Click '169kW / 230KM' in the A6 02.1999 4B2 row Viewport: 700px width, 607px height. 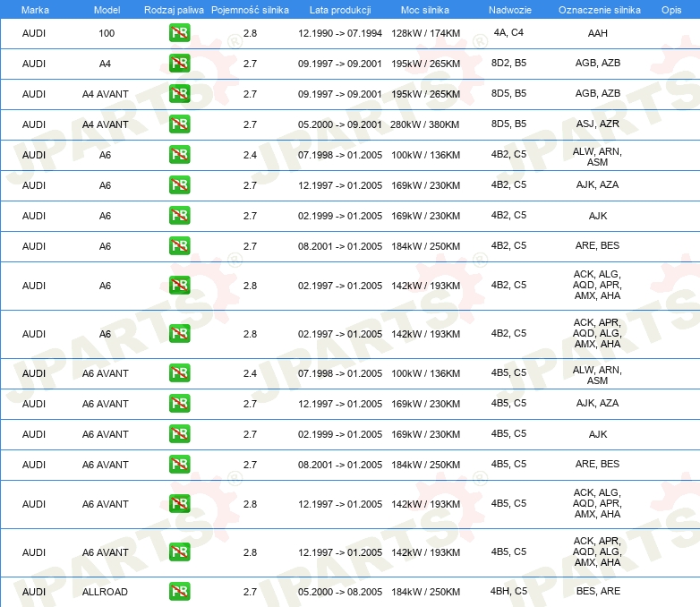tap(425, 216)
